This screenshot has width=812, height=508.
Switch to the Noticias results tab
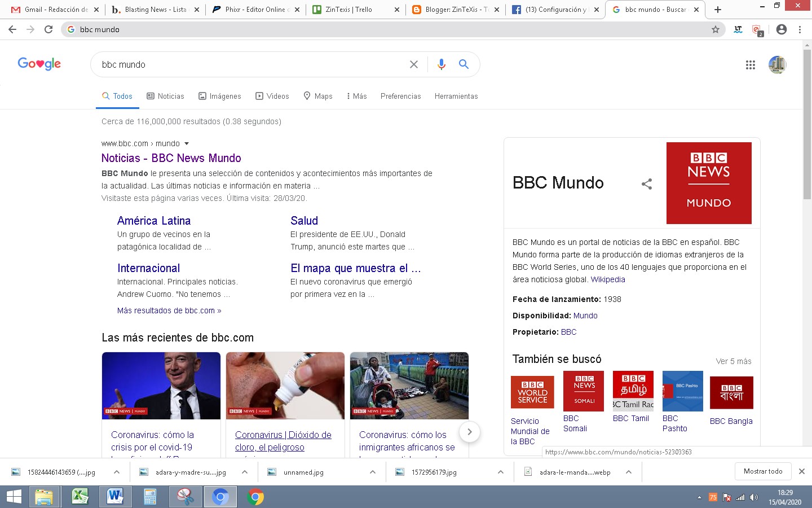(x=165, y=96)
